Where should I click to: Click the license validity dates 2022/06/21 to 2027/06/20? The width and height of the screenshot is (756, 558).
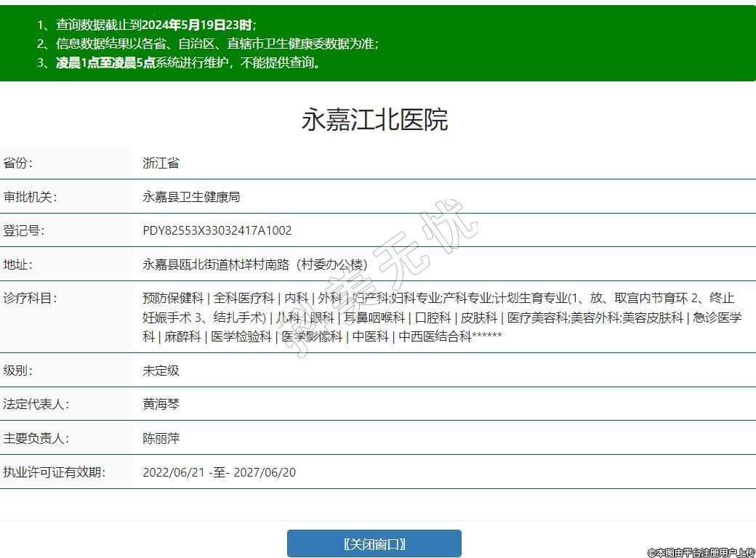(x=219, y=472)
